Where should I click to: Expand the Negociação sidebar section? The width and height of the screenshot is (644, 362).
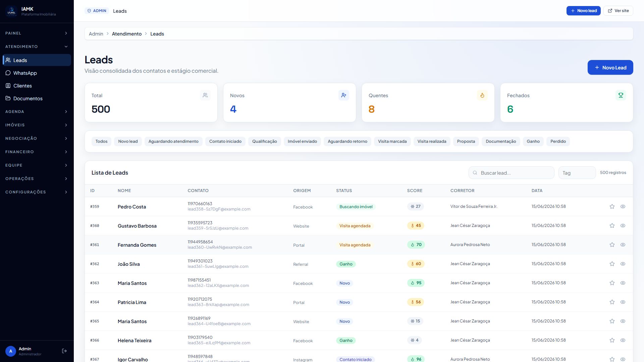pos(37,138)
